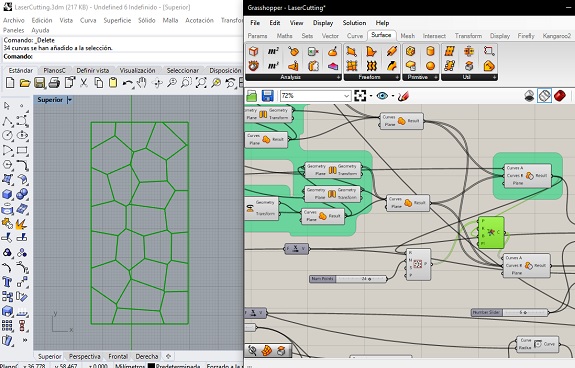Select the Rectangle tool in Rhino sidebar
575x368 pixels.
(22, 150)
